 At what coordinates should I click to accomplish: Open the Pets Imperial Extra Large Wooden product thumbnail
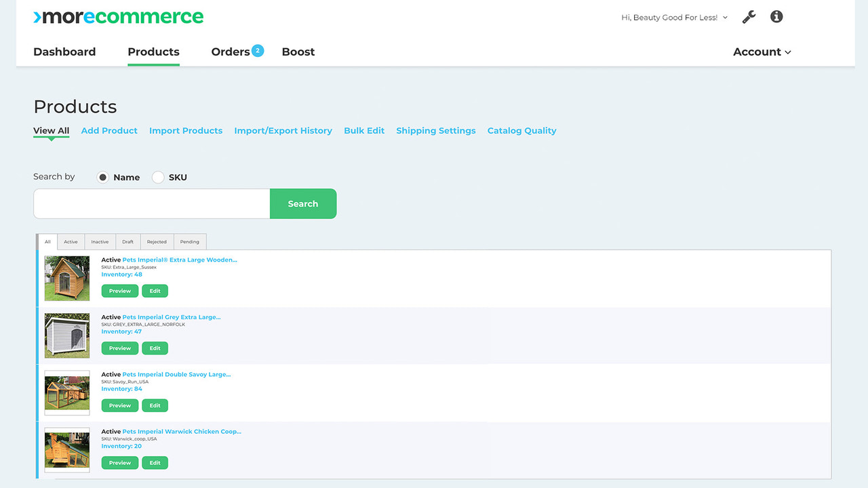pyautogui.click(x=66, y=278)
